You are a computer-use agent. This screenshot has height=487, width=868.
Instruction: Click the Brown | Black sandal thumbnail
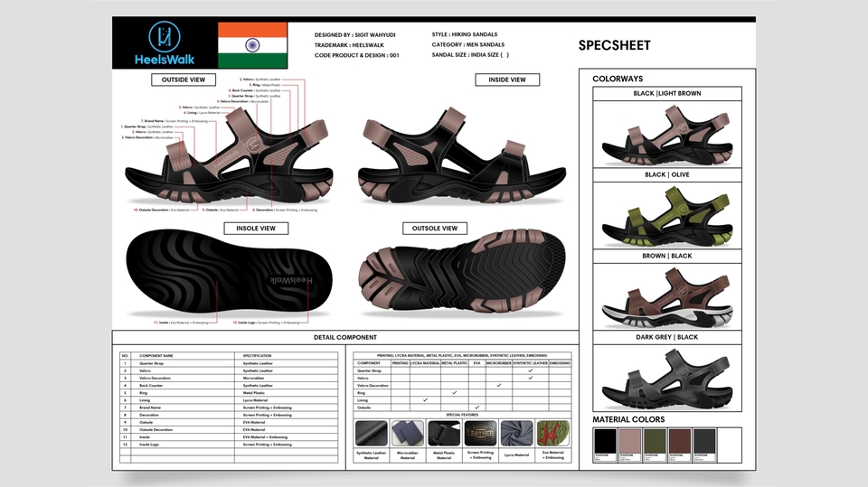pyautogui.click(x=666, y=298)
